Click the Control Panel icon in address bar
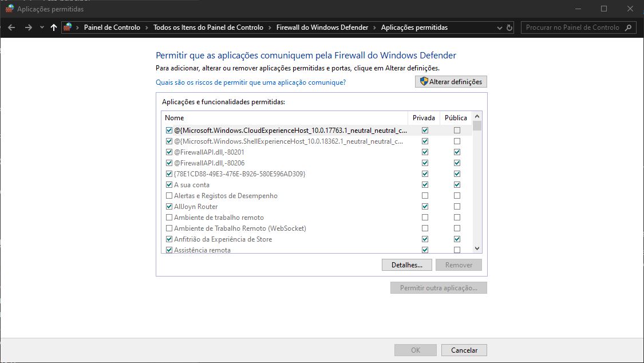644x363 pixels. (x=68, y=27)
